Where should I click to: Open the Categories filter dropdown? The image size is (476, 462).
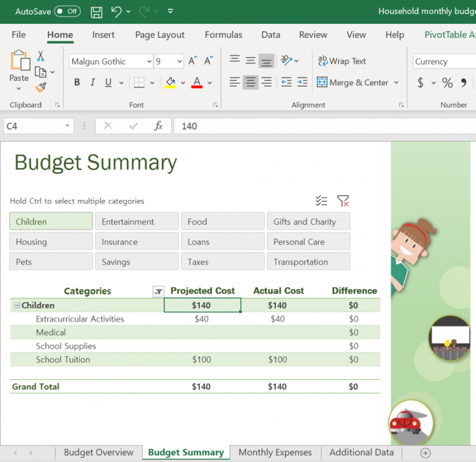coord(158,292)
